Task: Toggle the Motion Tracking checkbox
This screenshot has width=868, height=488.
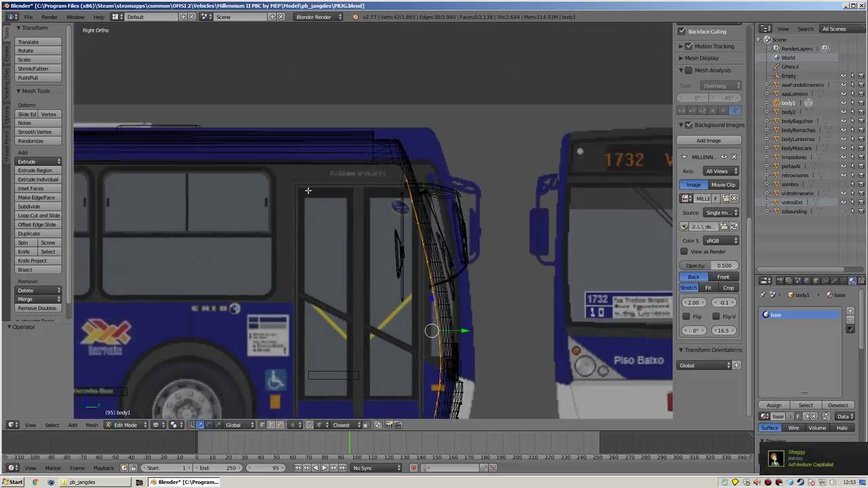Action: coord(689,46)
